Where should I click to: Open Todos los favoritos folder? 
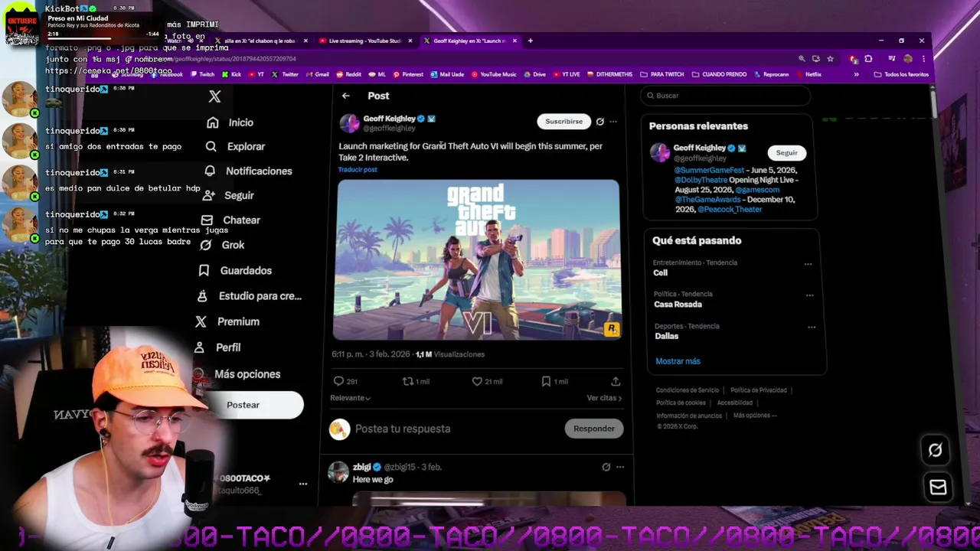pos(901,74)
